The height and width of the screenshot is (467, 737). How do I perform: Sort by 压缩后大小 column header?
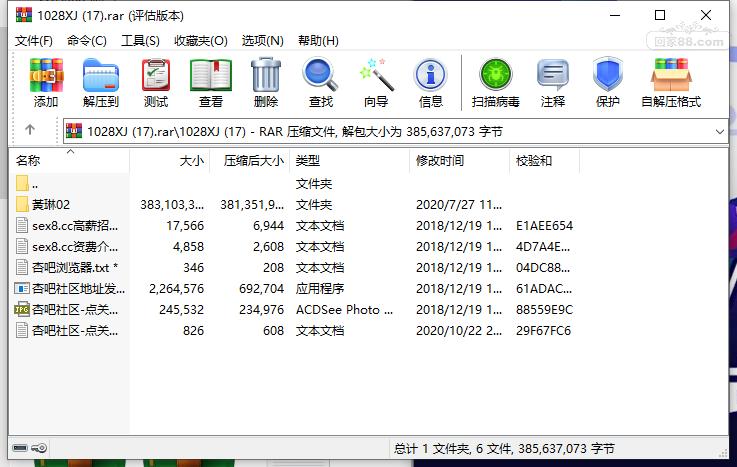pos(250,161)
